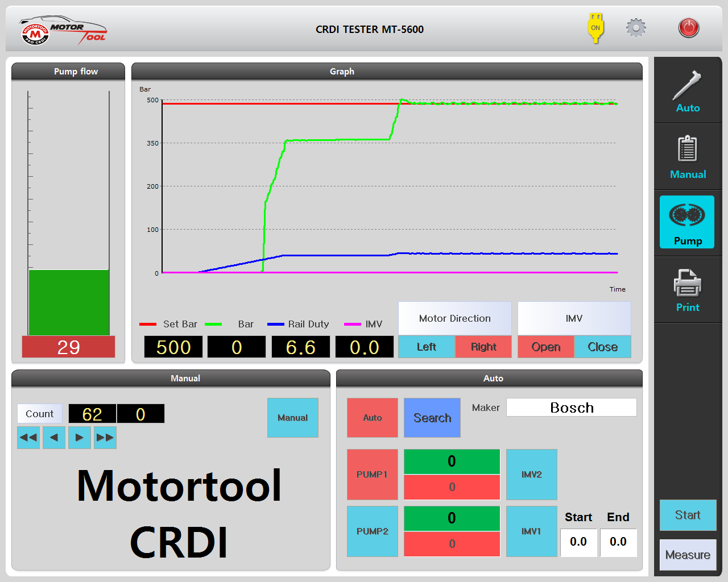Viewport: 728px width, 582px height.
Task: Set motor direction to Left
Action: coord(427,347)
